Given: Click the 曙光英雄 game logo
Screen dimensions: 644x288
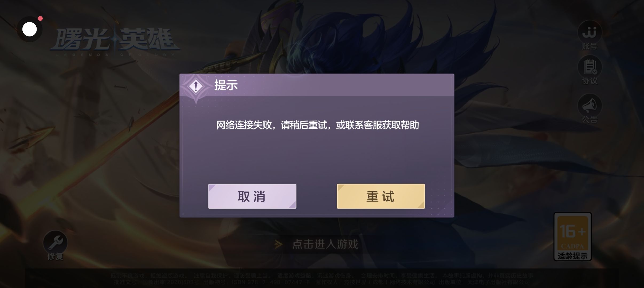Looking at the screenshot, I should [x=115, y=42].
